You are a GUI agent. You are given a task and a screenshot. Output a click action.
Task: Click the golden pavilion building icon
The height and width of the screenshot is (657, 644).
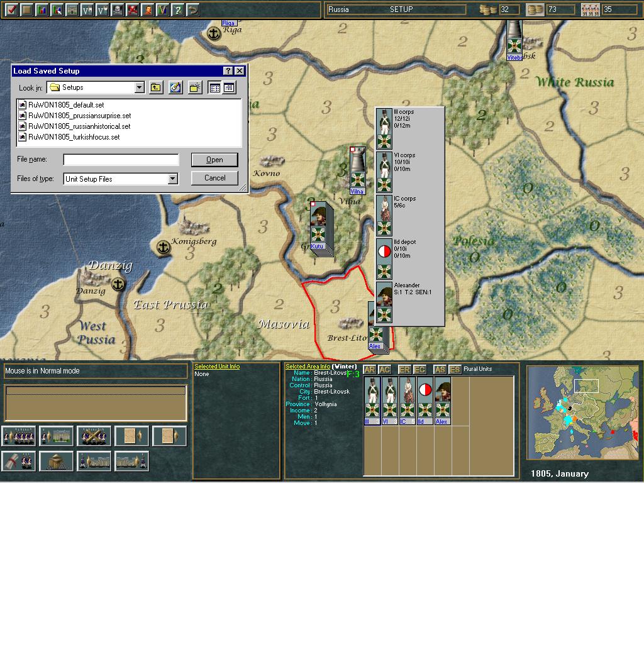pyautogui.click(x=56, y=461)
